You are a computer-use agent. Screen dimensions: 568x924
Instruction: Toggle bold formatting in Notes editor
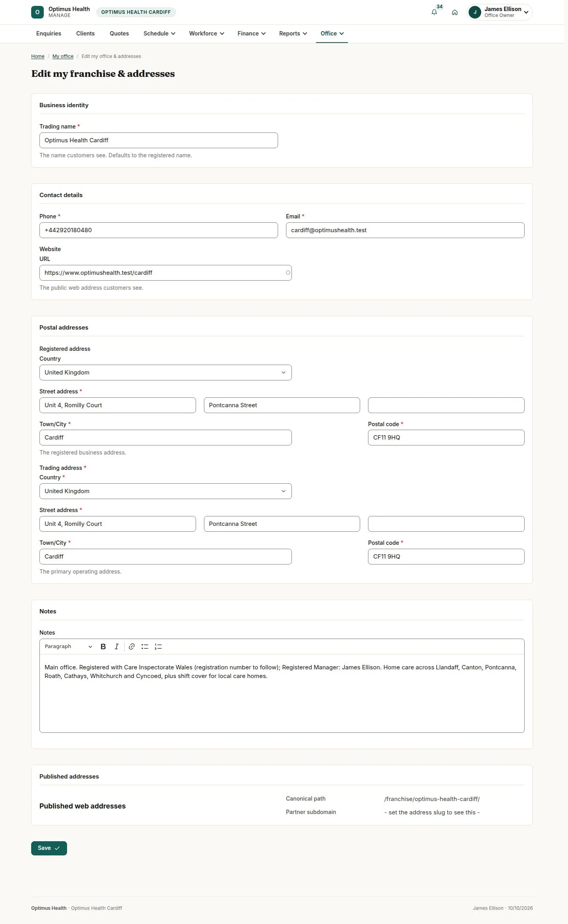point(103,646)
